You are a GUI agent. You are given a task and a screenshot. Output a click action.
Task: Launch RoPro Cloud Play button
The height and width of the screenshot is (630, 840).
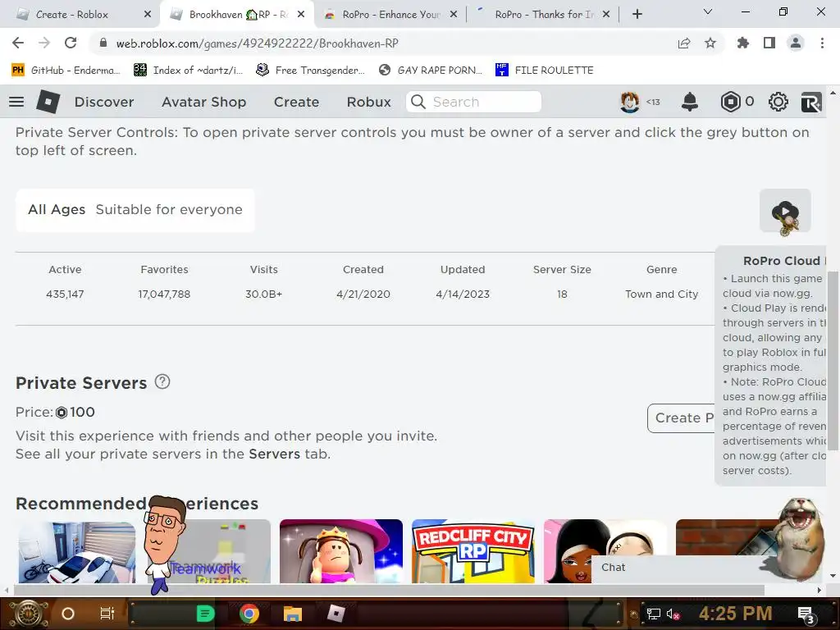[785, 211]
